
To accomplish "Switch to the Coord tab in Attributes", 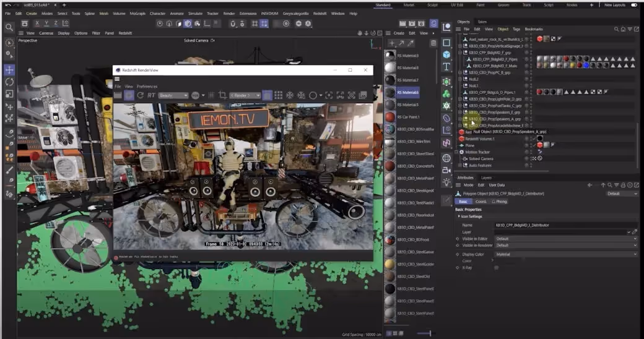I will 481,202.
